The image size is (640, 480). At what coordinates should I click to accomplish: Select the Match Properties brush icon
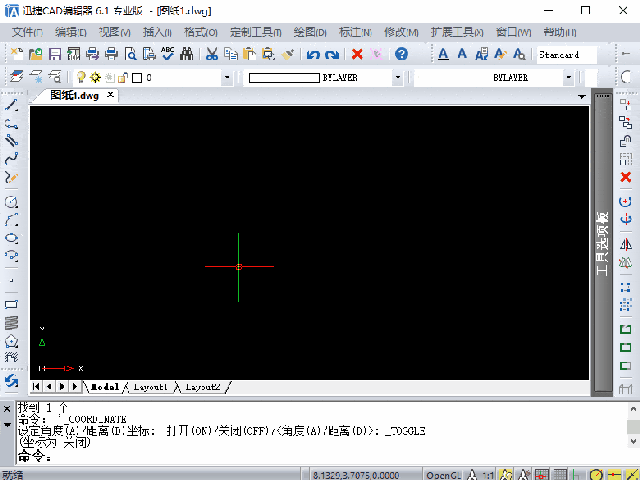tap(287, 54)
